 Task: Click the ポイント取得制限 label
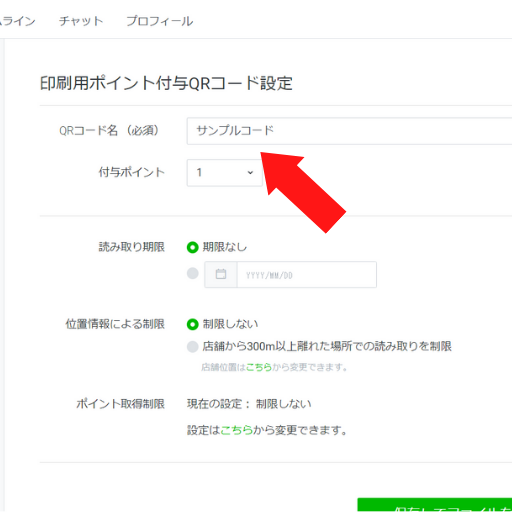[x=121, y=404]
